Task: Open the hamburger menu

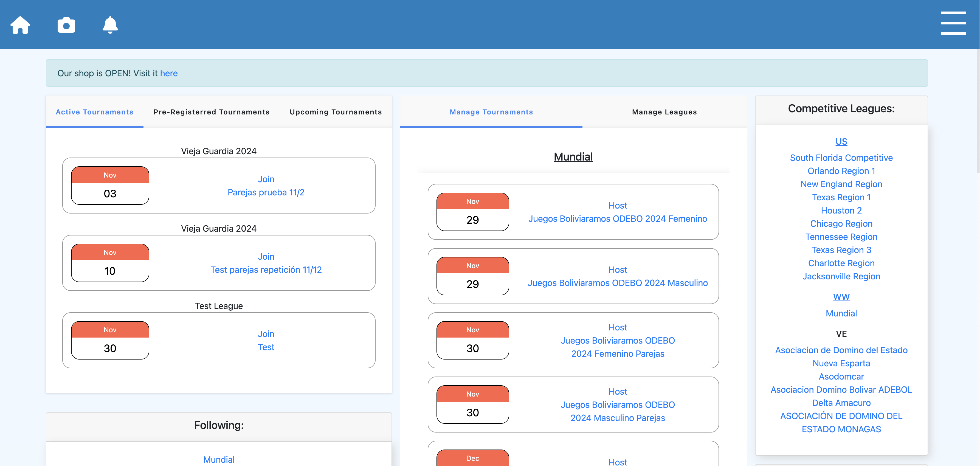Action: [x=953, y=24]
